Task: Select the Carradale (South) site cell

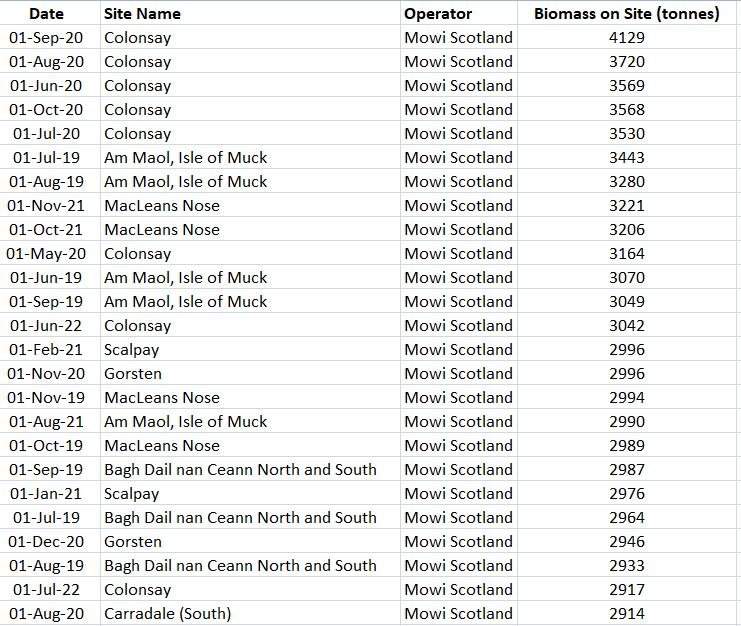Action: coord(167,614)
